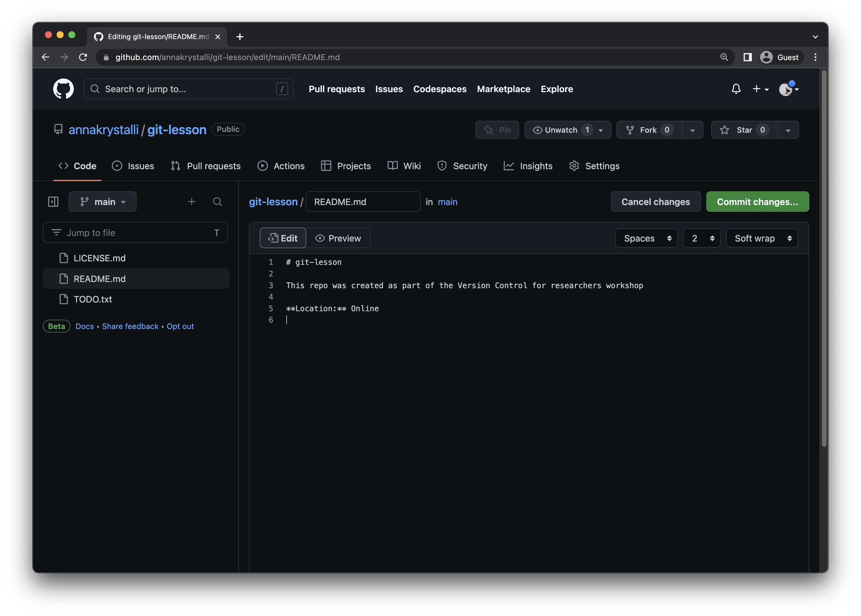Reload the browser page
The width and height of the screenshot is (861, 616).
click(x=83, y=57)
